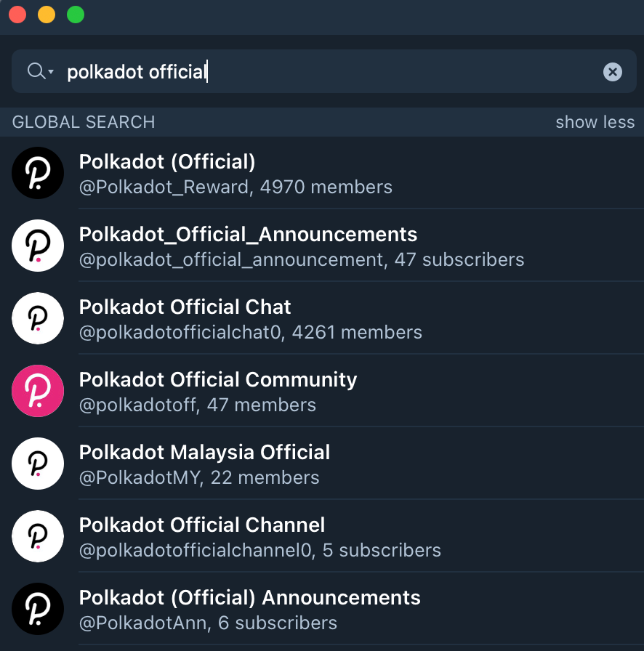Click the magnifying glass search icon
Image resolution: width=644 pixels, height=651 pixels.
(36, 71)
